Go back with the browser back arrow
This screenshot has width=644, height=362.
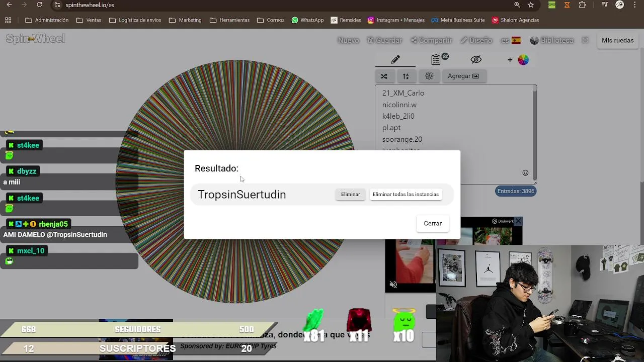(9, 5)
